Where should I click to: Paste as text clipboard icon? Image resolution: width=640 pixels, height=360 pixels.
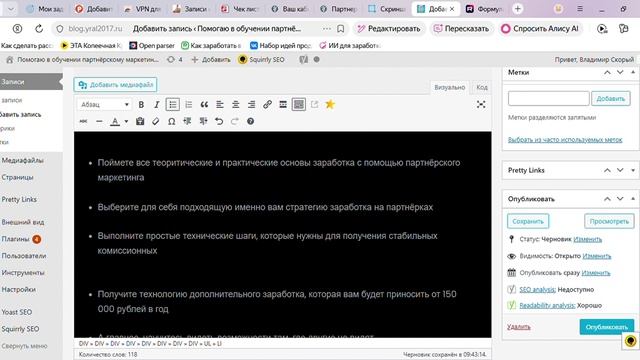[140, 121]
